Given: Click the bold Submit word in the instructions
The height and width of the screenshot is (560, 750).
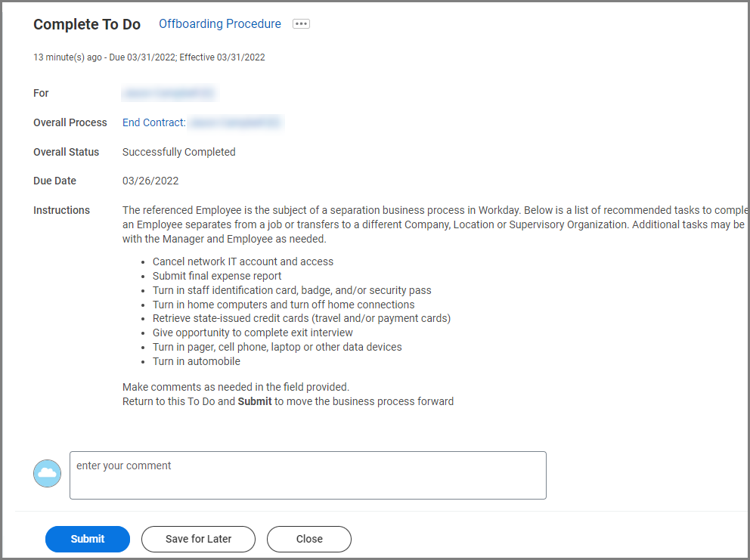Looking at the screenshot, I should coord(255,401).
